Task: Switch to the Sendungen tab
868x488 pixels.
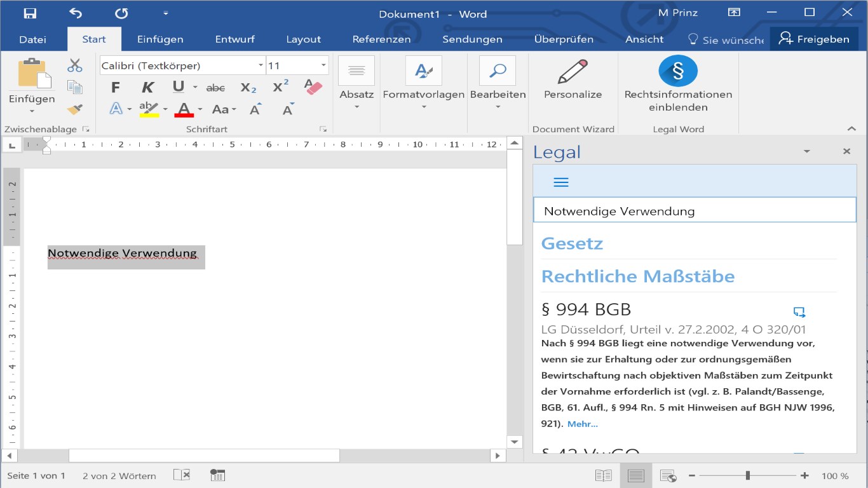Action: click(x=472, y=39)
